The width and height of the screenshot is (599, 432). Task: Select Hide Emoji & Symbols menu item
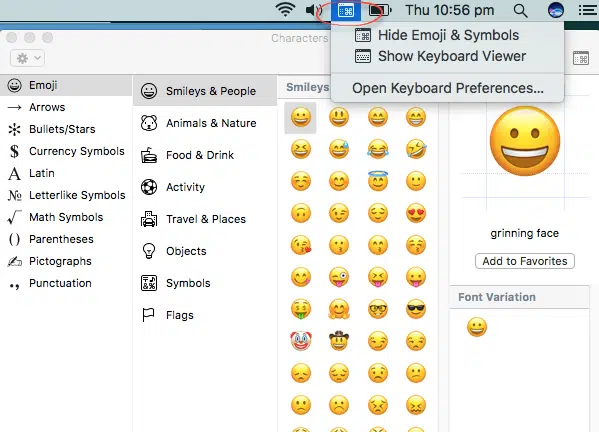coord(447,35)
